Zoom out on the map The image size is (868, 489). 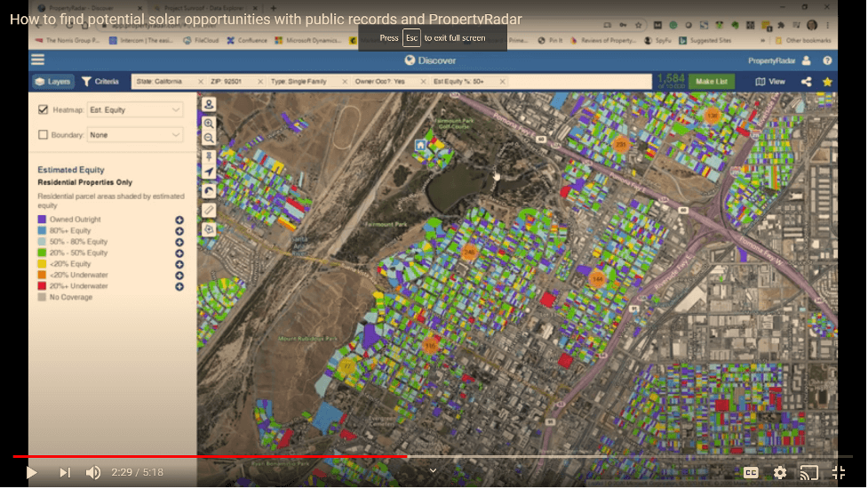[x=209, y=138]
